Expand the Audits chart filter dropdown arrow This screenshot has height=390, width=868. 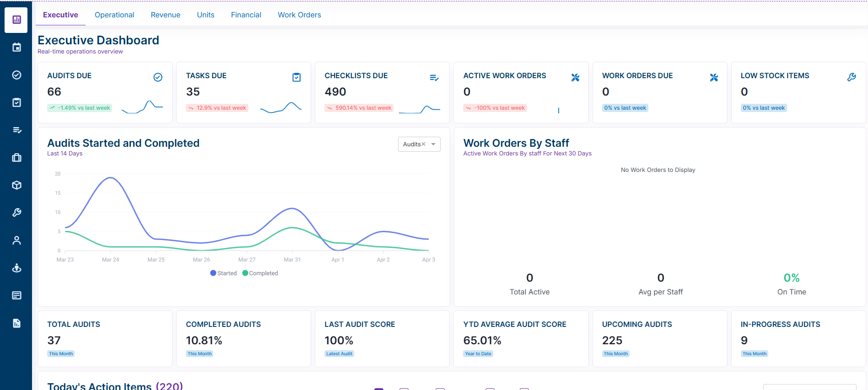433,144
